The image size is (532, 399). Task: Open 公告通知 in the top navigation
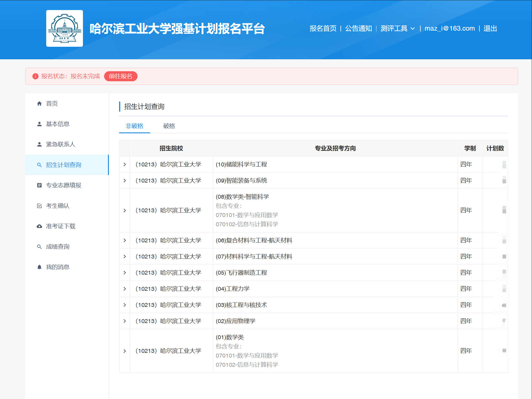point(358,28)
